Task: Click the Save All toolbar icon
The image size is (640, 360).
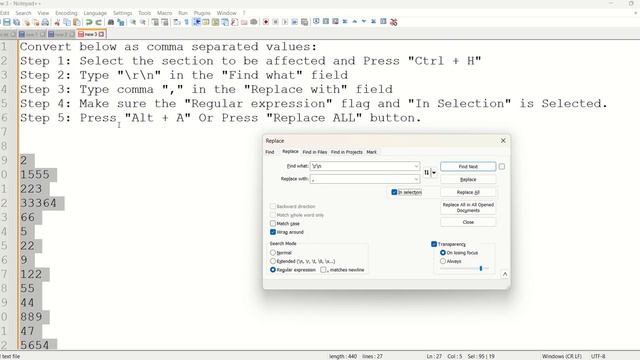Action: tap(16, 22)
